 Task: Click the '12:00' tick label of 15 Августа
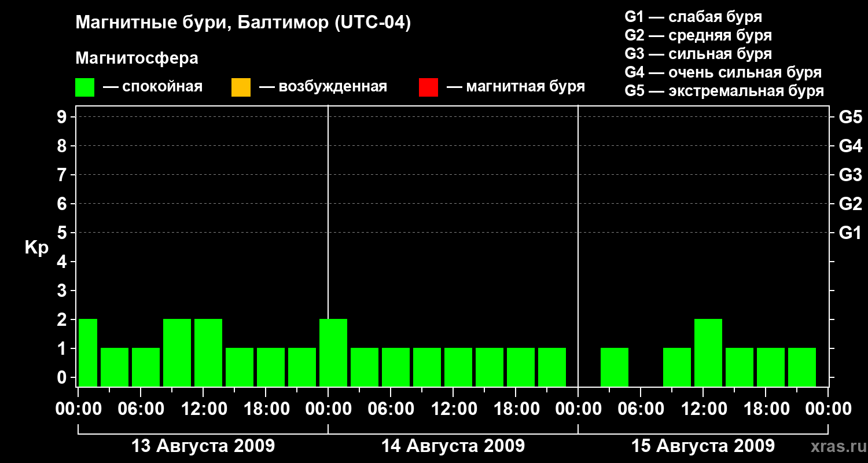(x=703, y=409)
